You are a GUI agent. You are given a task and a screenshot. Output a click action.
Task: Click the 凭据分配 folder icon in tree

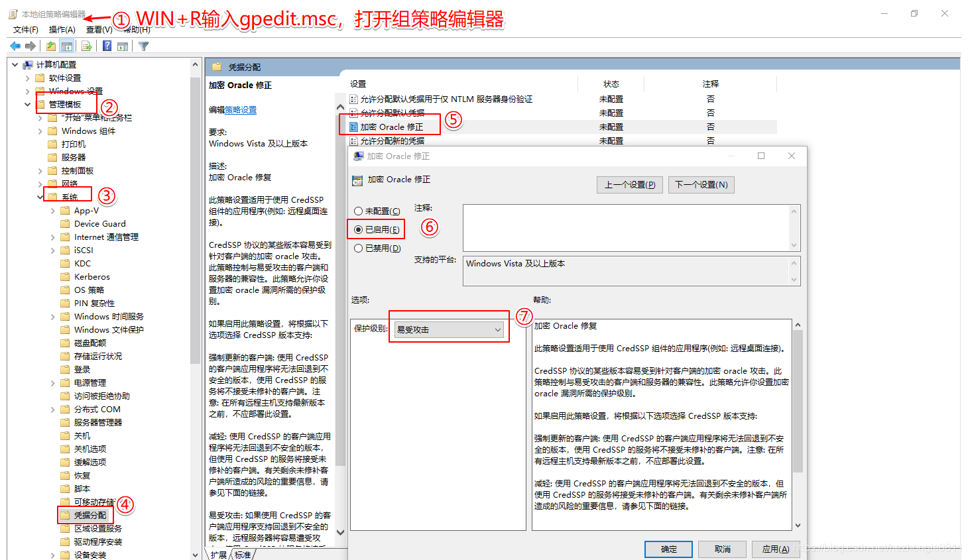tap(65, 515)
